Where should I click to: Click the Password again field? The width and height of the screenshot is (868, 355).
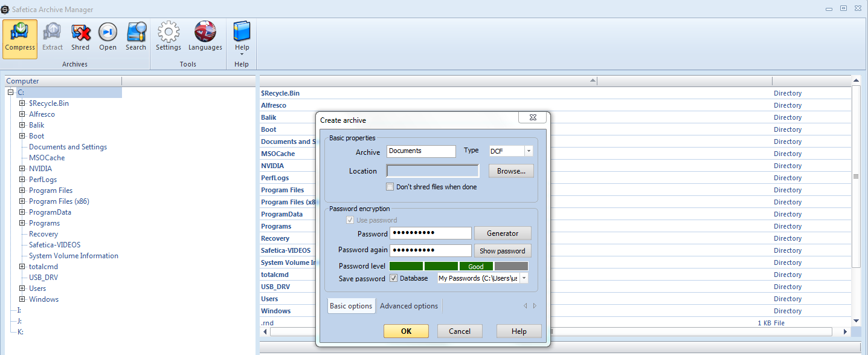[430, 250]
